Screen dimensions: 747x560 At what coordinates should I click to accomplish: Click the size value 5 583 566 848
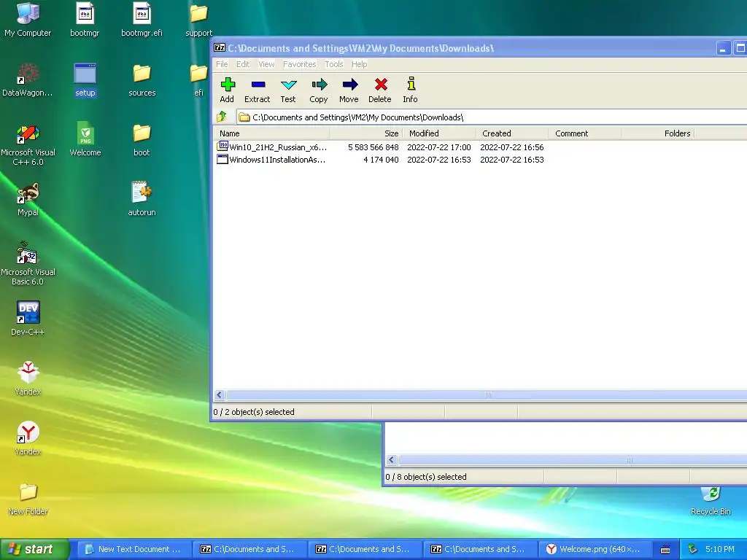[373, 147]
